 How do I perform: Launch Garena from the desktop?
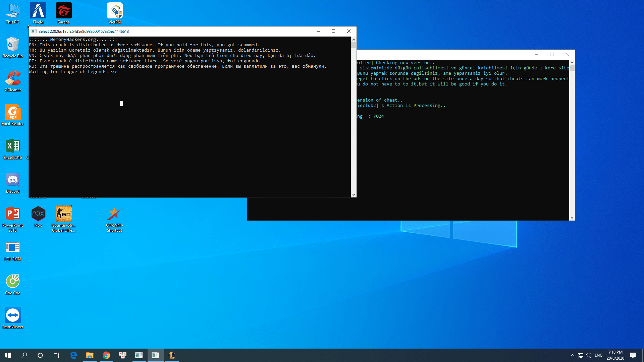tap(63, 14)
